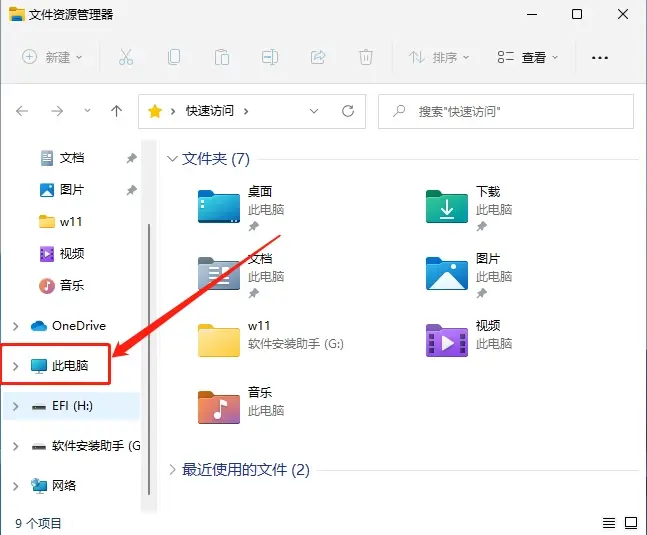Expand the EFI (H:) tree node

coord(16,406)
